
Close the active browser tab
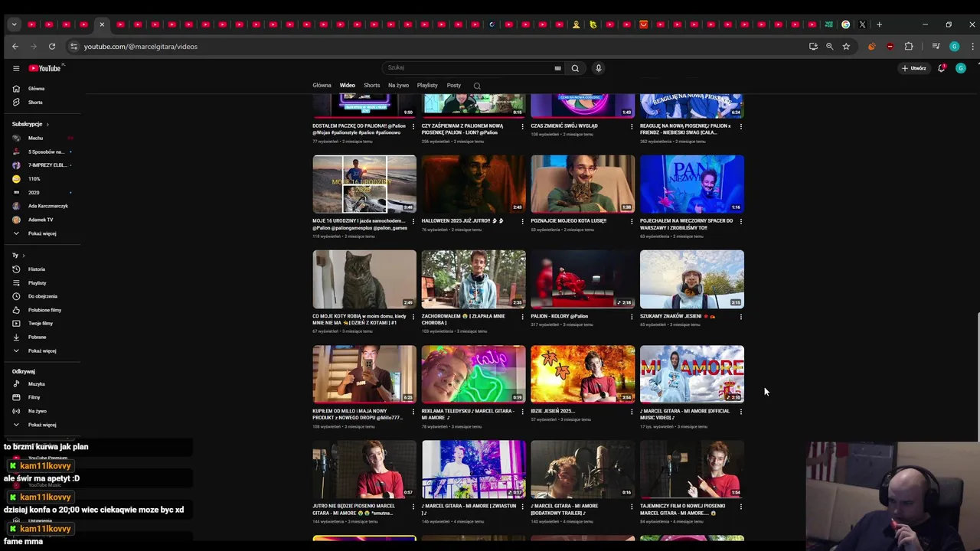coord(102,24)
